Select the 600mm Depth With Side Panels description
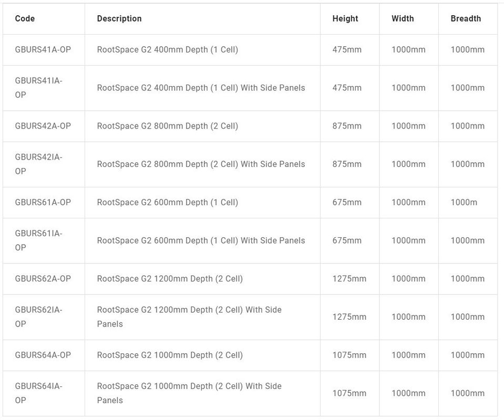 pyautogui.click(x=201, y=240)
